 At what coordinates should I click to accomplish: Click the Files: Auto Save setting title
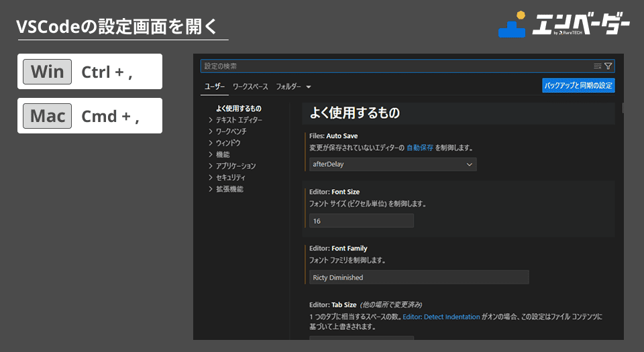point(333,136)
